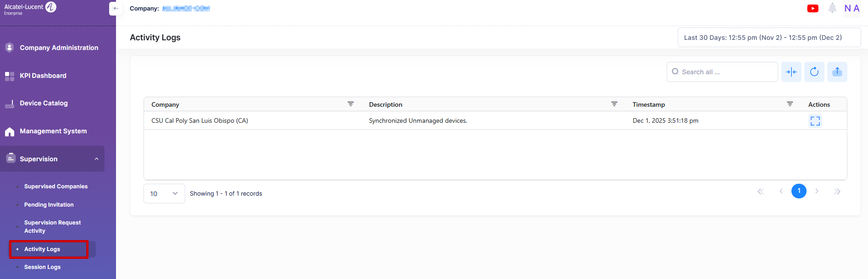Open Pending Invitation in the sidebar

tap(49, 205)
